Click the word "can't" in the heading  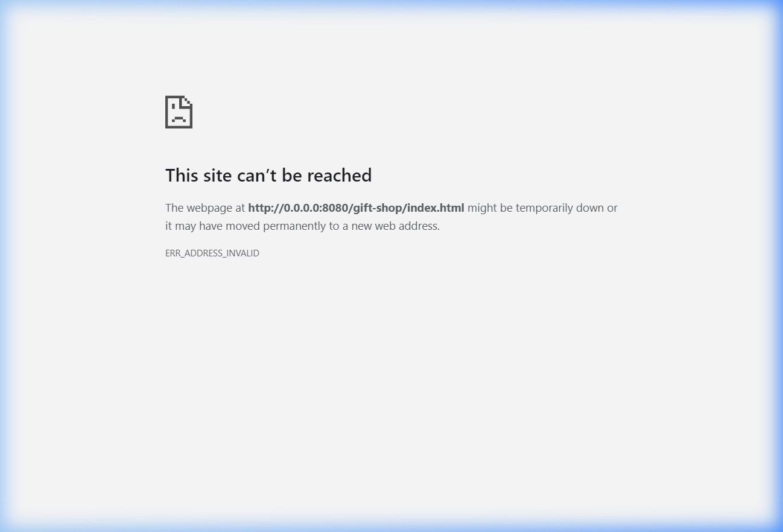(x=256, y=175)
